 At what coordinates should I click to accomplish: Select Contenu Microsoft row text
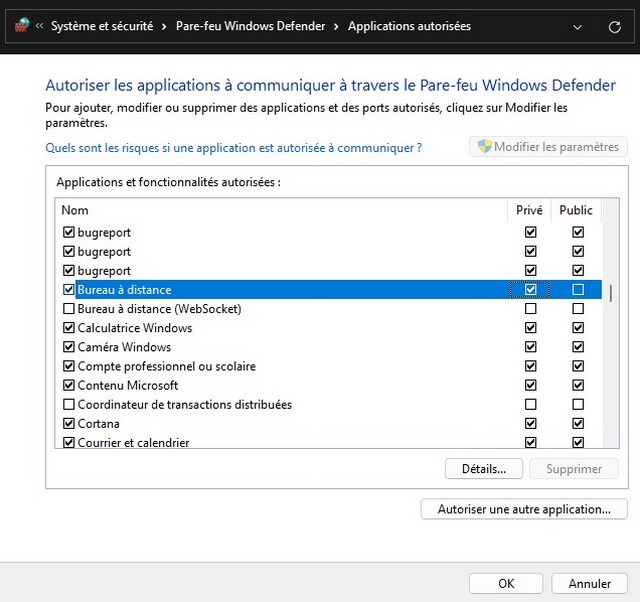(x=128, y=386)
